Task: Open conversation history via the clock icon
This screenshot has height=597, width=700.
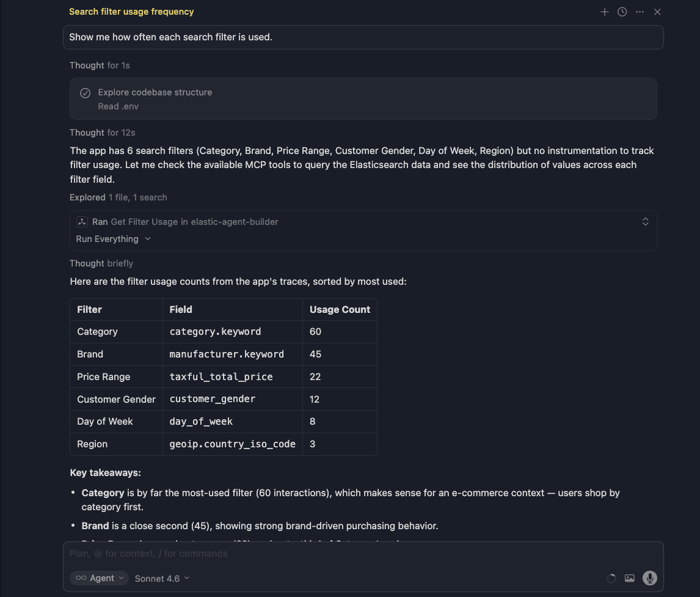Action: 622,12
